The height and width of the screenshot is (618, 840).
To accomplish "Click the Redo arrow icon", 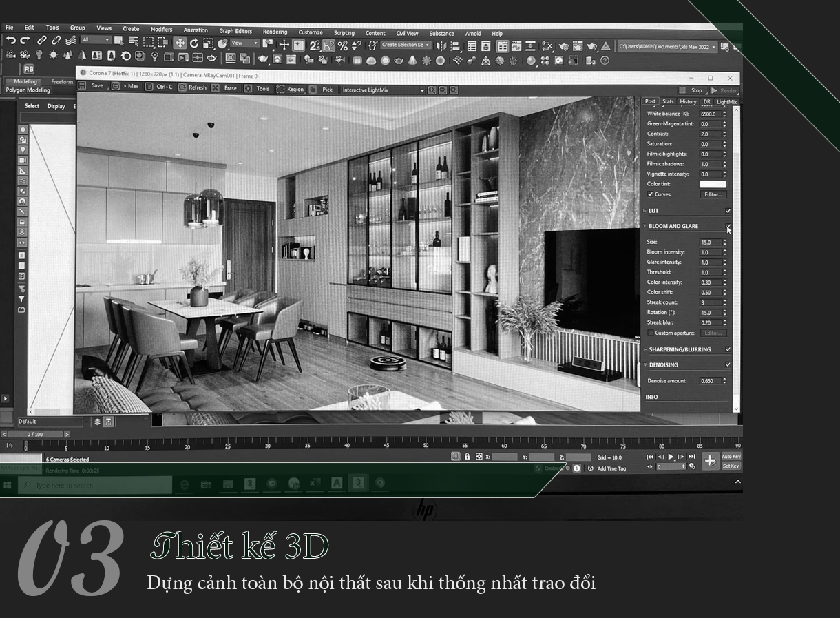I will point(25,41).
